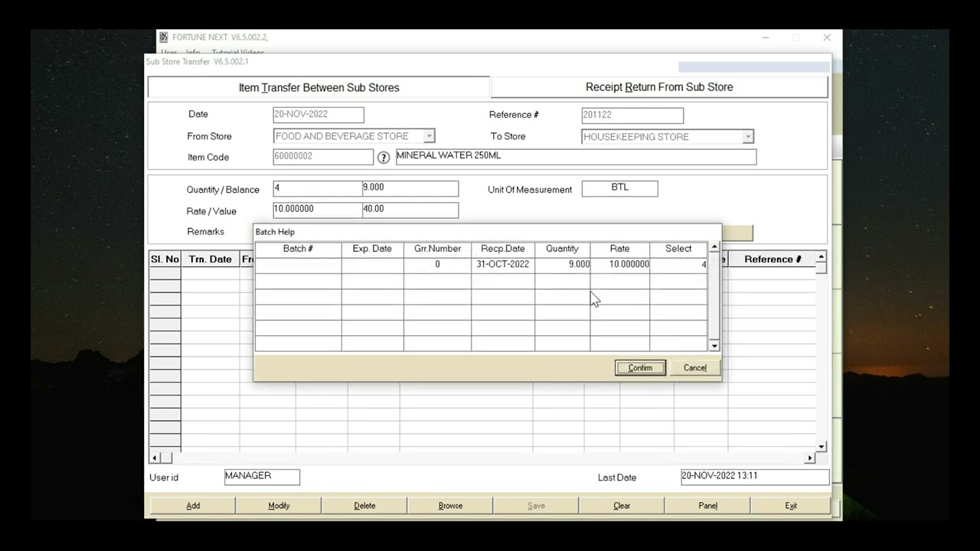Confirm the batch selection
The image size is (980, 551).
tap(640, 368)
